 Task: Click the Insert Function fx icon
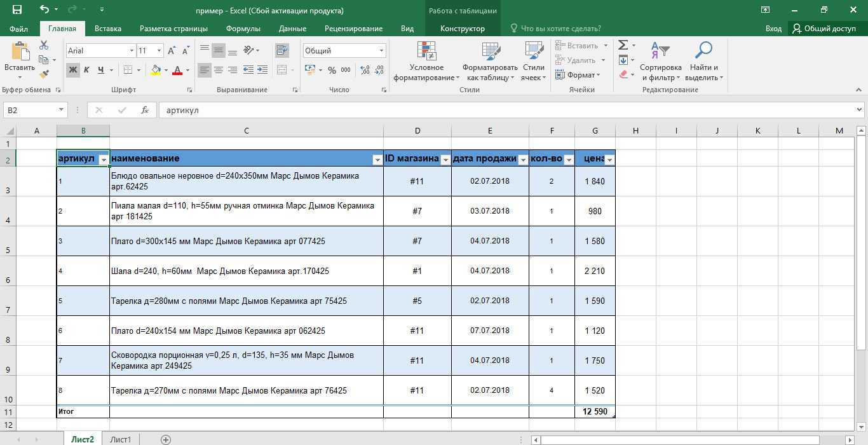pyautogui.click(x=145, y=110)
